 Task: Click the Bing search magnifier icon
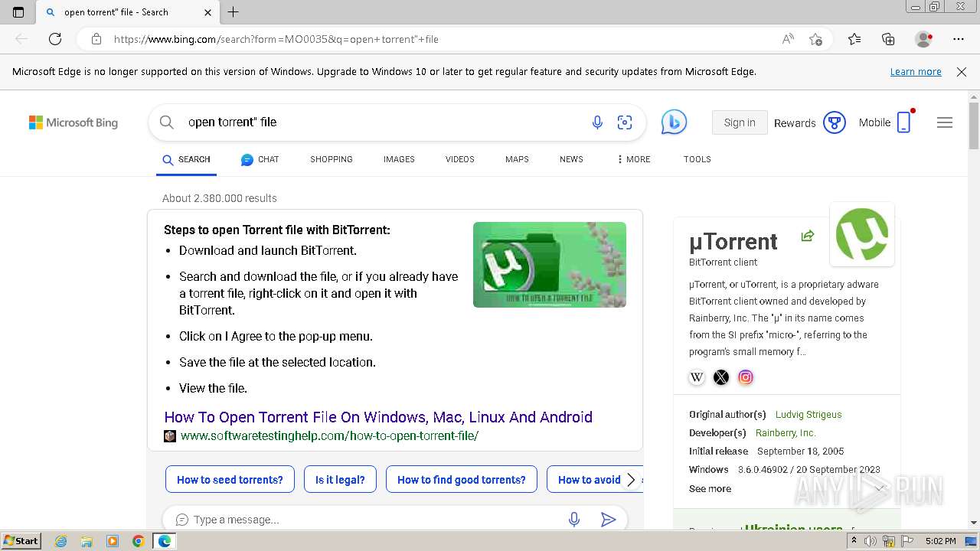[x=166, y=122]
